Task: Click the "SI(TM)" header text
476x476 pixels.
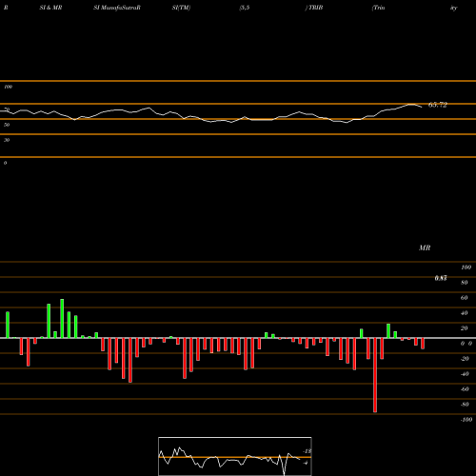Action: tap(181, 8)
